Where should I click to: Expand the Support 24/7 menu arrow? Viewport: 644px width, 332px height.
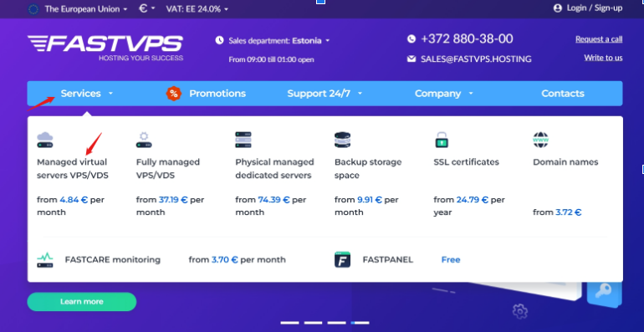click(360, 94)
